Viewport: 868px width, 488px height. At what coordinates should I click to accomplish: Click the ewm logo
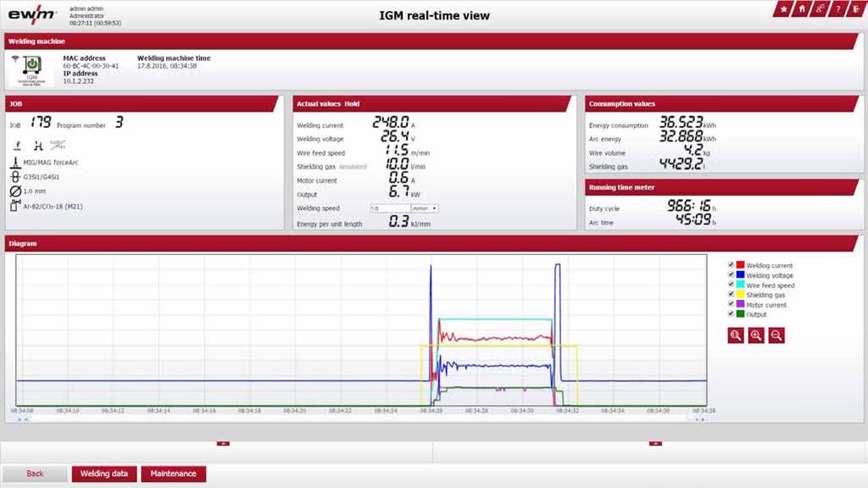point(32,15)
